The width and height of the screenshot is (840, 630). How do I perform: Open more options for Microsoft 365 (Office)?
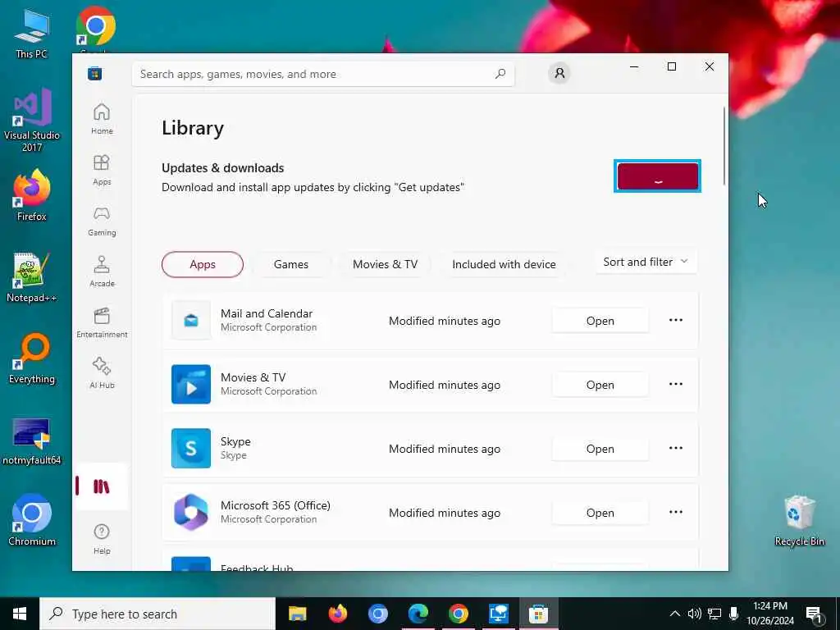(676, 512)
